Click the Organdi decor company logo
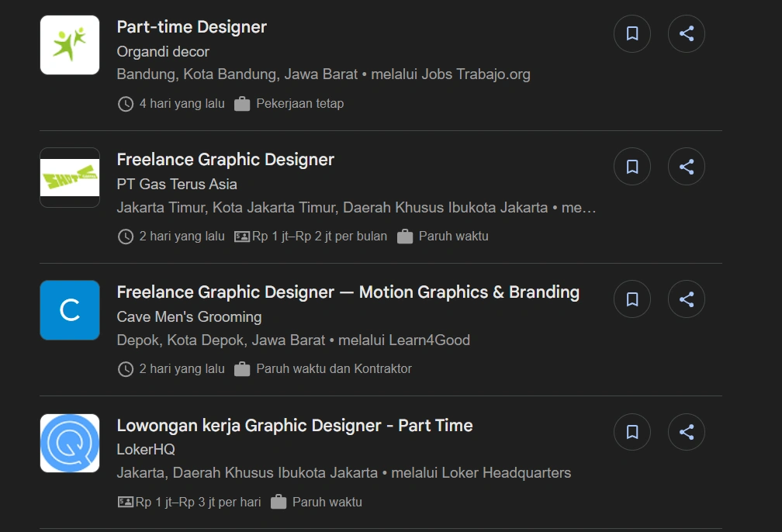Image resolution: width=782 pixels, height=532 pixels. 69,44
